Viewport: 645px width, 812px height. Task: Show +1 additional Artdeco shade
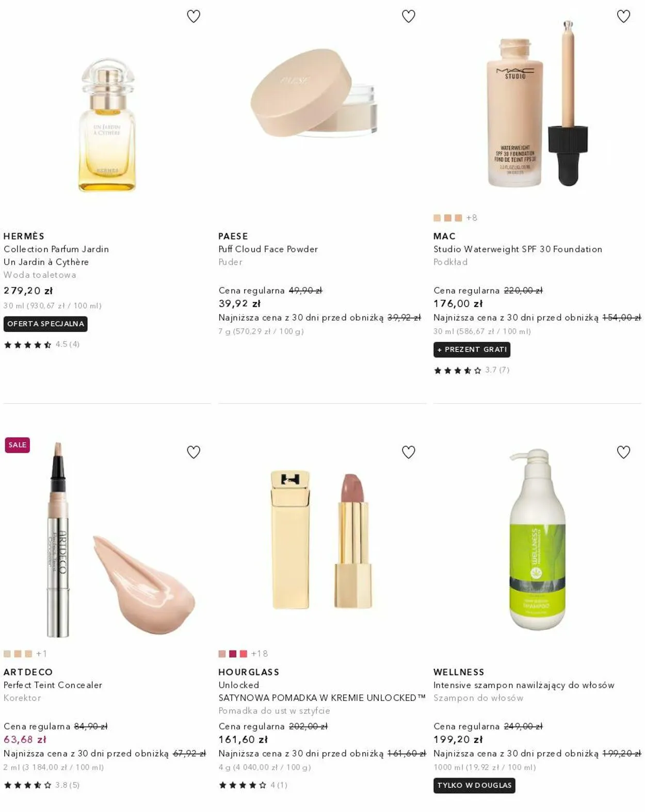click(x=41, y=654)
